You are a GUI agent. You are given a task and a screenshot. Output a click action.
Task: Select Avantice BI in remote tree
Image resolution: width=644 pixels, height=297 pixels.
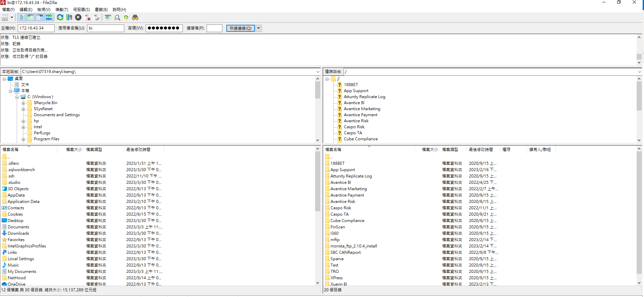354,103
